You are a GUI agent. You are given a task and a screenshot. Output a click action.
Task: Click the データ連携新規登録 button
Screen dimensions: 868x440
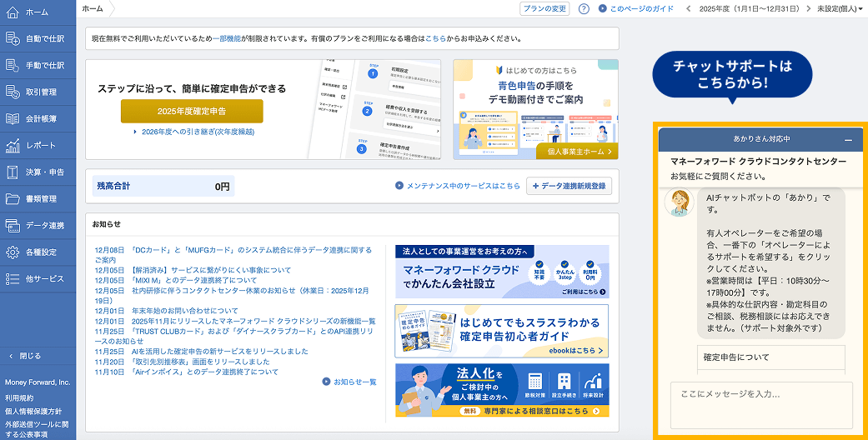569,186
